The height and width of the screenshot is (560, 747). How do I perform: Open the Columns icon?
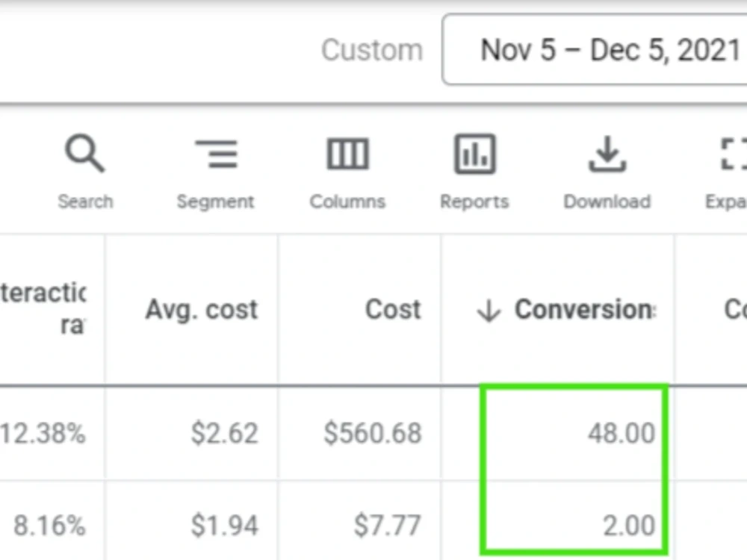click(x=348, y=154)
